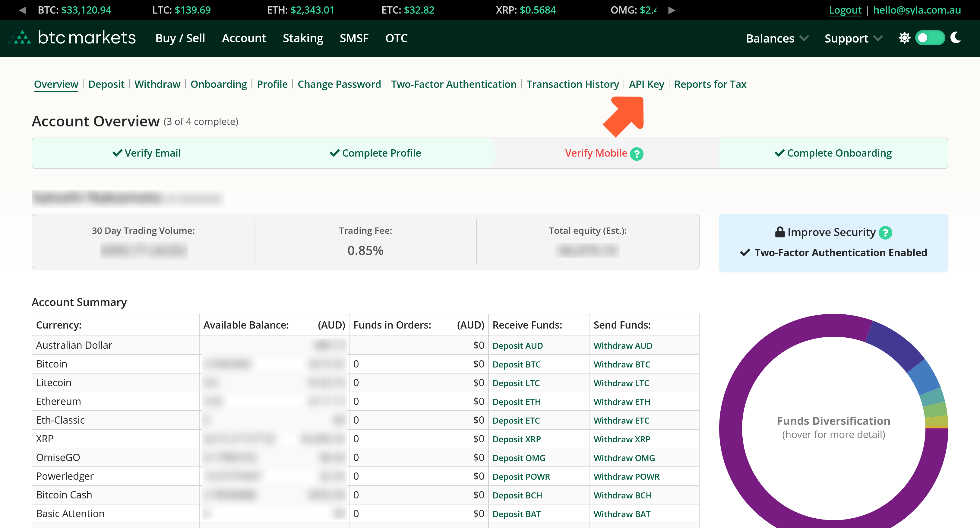Click the right ticker scroll arrow

point(672,10)
